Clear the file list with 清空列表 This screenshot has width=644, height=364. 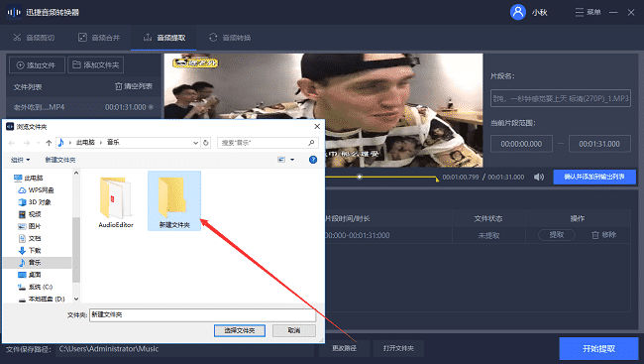pos(134,86)
